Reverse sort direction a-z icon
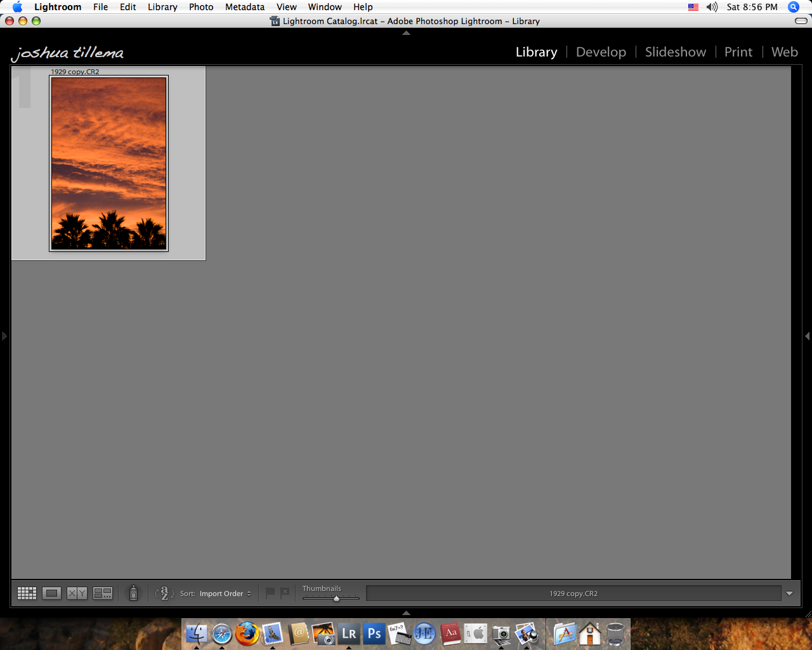 164,594
